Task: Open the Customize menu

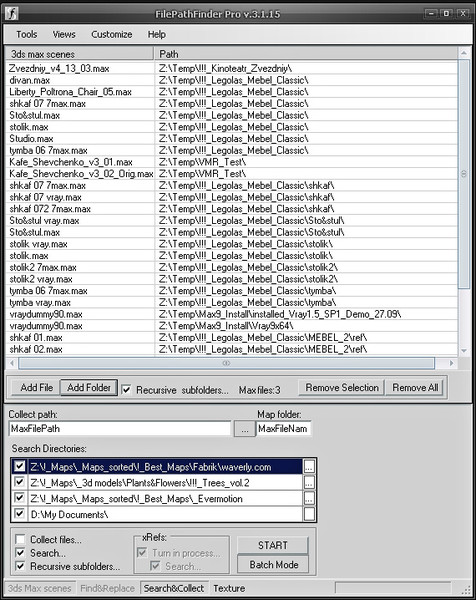Action: click(x=112, y=34)
